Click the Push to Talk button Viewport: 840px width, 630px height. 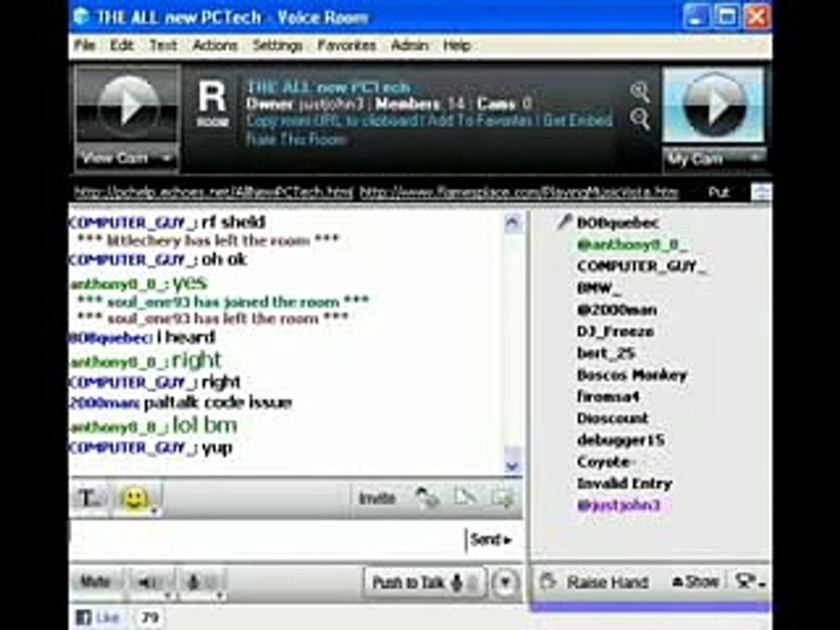tap(425, 583)
